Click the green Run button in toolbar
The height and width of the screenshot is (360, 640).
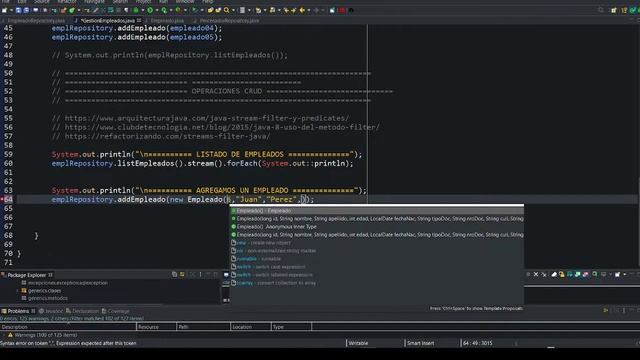(150, 10)
